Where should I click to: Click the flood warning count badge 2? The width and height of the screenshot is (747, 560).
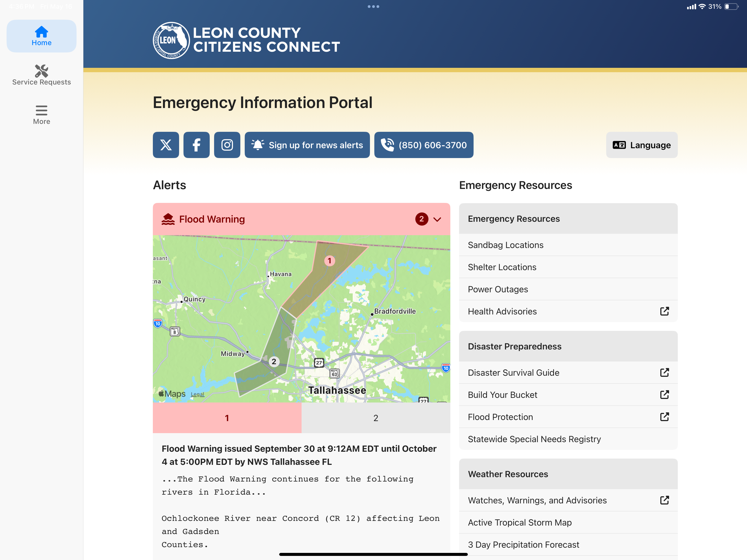421,219
